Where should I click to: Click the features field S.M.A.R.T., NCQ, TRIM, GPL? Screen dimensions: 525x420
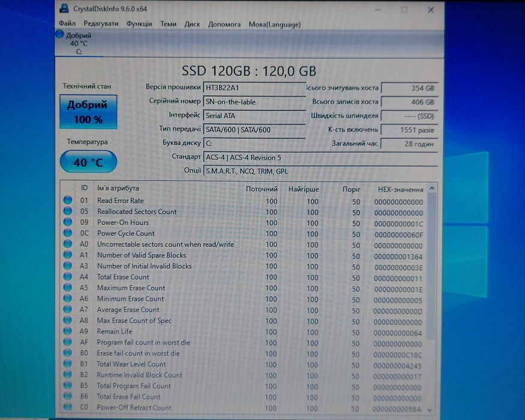320,171
